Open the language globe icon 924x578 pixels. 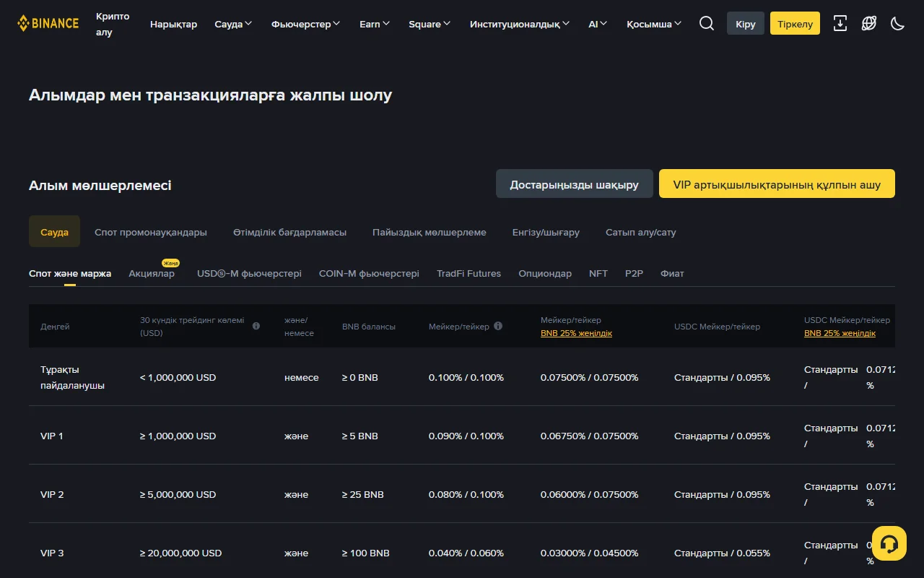(x=869, y=23)
